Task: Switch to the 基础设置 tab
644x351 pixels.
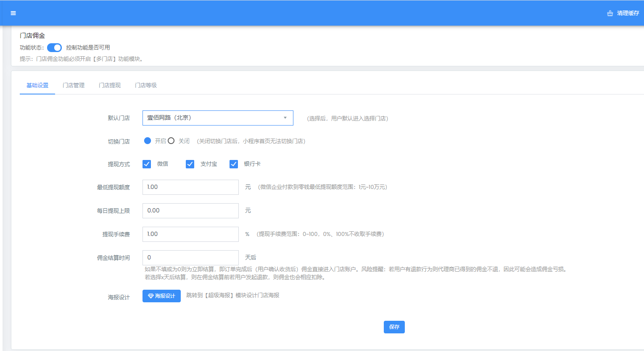Action: pos(37,85)
